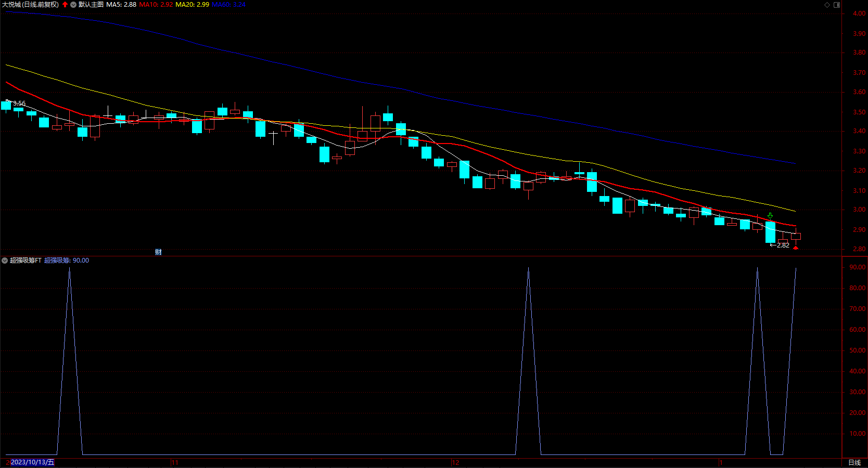Click the 2.82 low price annotation
Screen dimensions: 868x468
point(783,245)
